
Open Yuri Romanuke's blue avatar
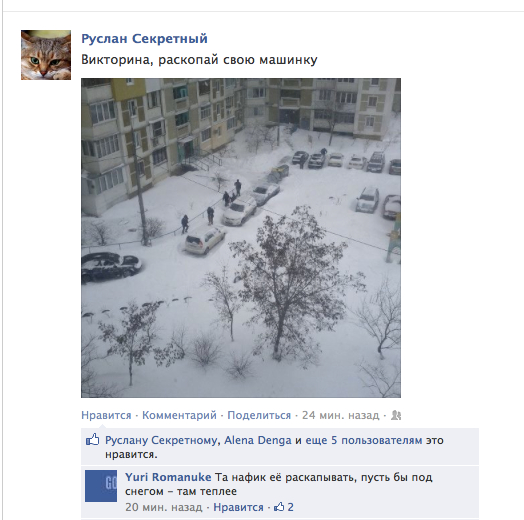pyautogui.click(x=101, y=486)
